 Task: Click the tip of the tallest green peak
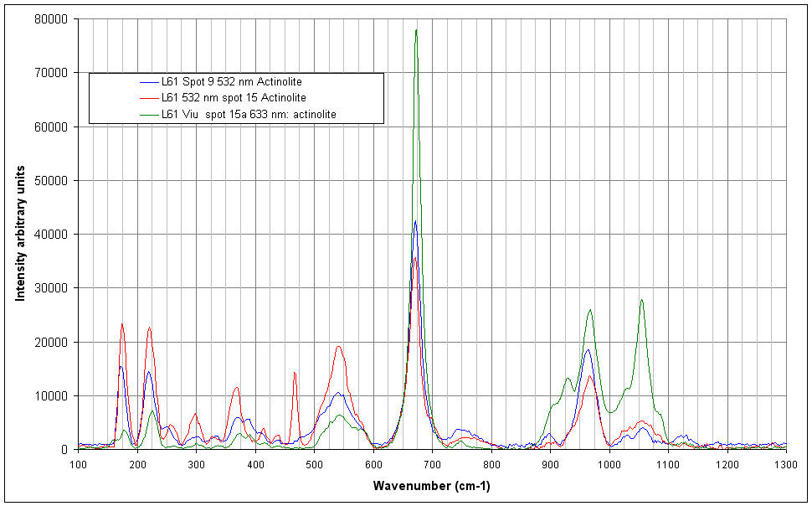click(x=416, y=30)
